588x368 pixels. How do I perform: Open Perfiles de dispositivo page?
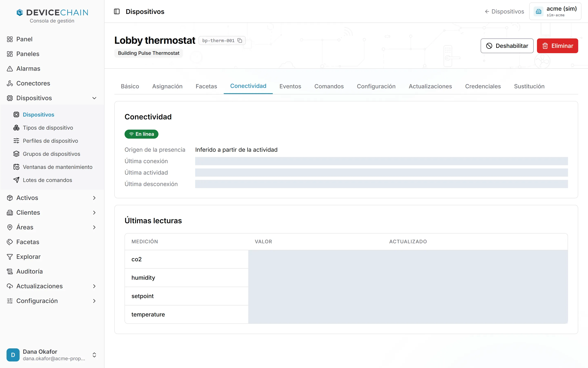pos(50,141)
